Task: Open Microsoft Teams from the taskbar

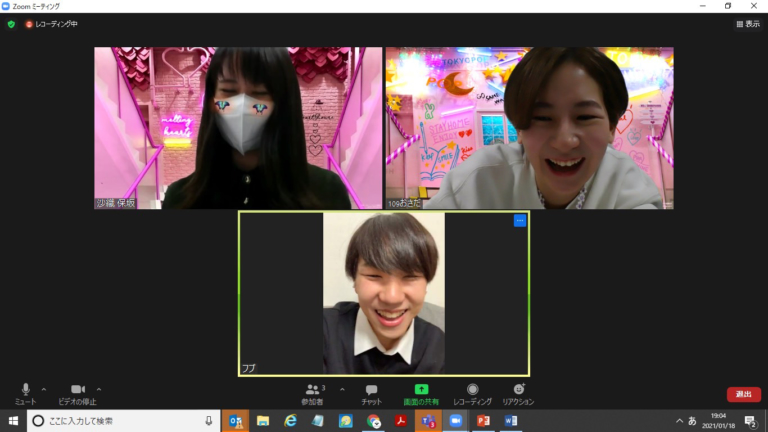Action: [x=428, y=421]
